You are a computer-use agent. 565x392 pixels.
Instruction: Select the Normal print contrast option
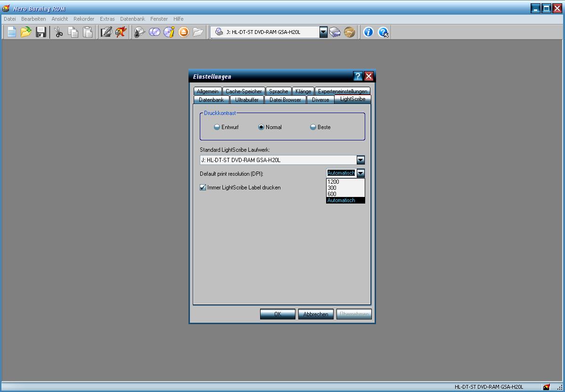click(270, 127)
